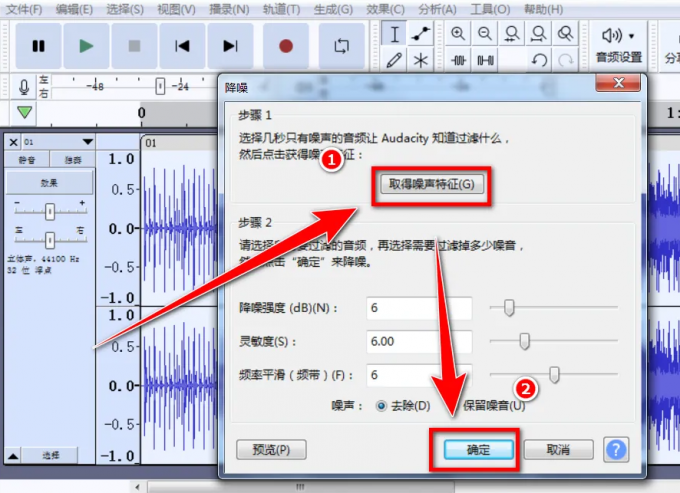Click the 降噪强度 (dB) input field

coord(419,308)
